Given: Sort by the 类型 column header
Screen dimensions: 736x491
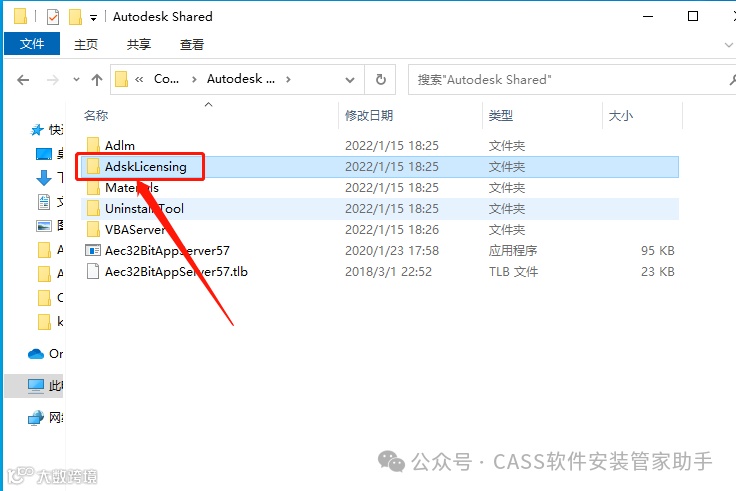Looking at the screenshot, I should 500,115.
